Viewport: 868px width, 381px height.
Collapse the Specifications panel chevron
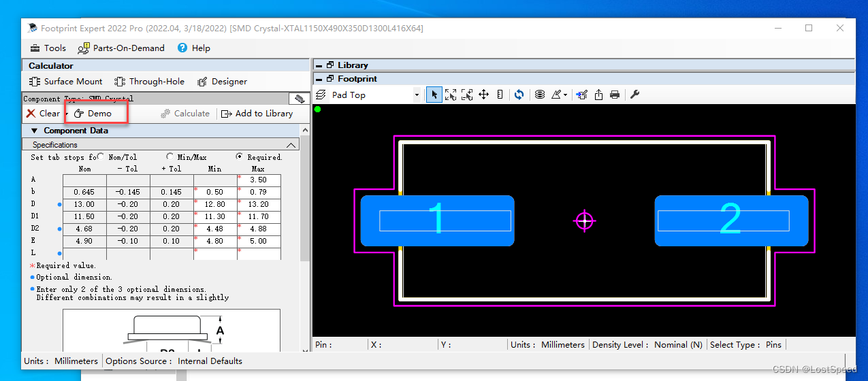tap(291, 145)
